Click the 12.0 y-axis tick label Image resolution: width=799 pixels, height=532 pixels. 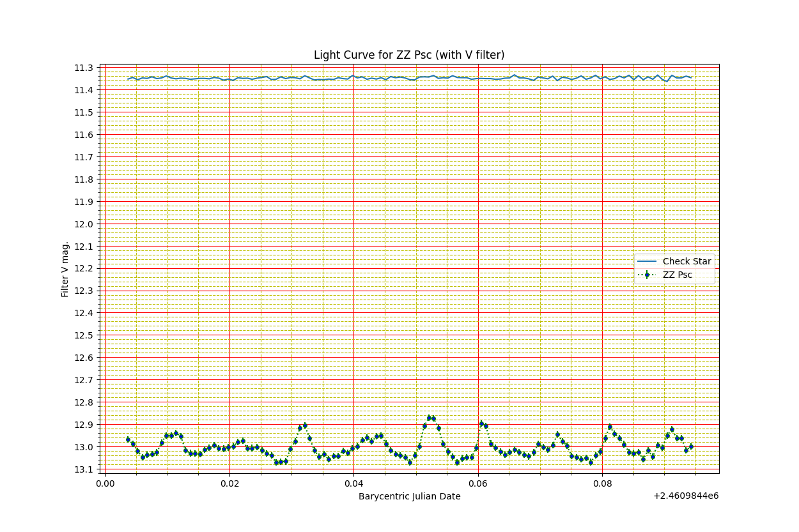coord(84,224)
